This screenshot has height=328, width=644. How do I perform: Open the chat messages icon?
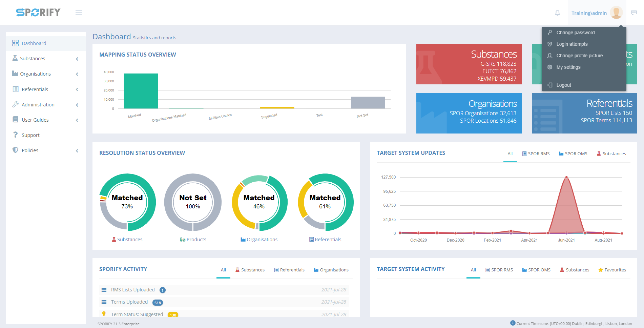634,13
